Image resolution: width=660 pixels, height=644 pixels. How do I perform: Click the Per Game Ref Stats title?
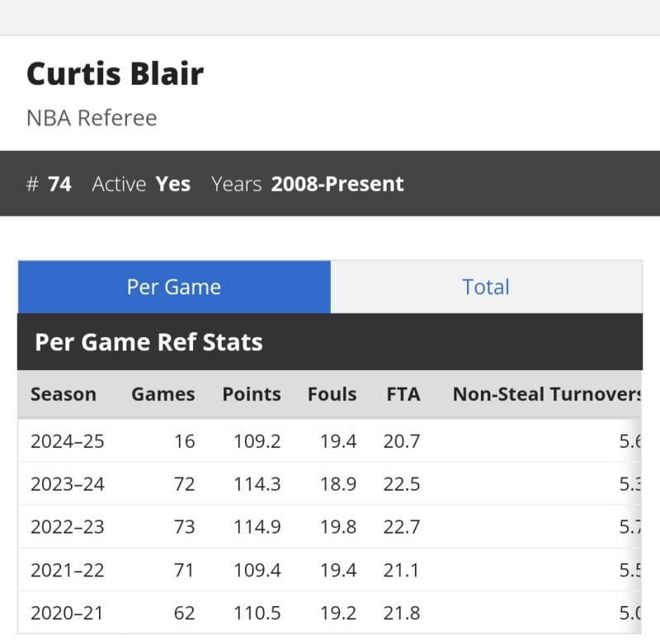coord(148,342)
